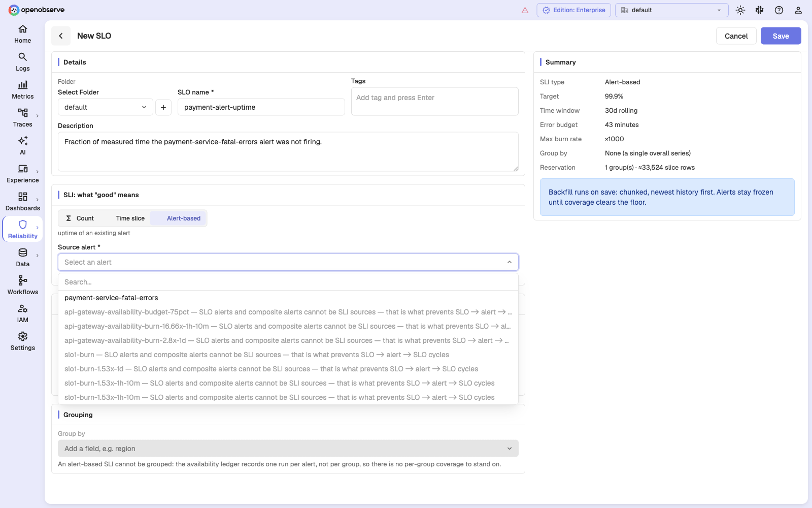Click slo1-burn-1.53x-1d alert option

tap(288, 369)
